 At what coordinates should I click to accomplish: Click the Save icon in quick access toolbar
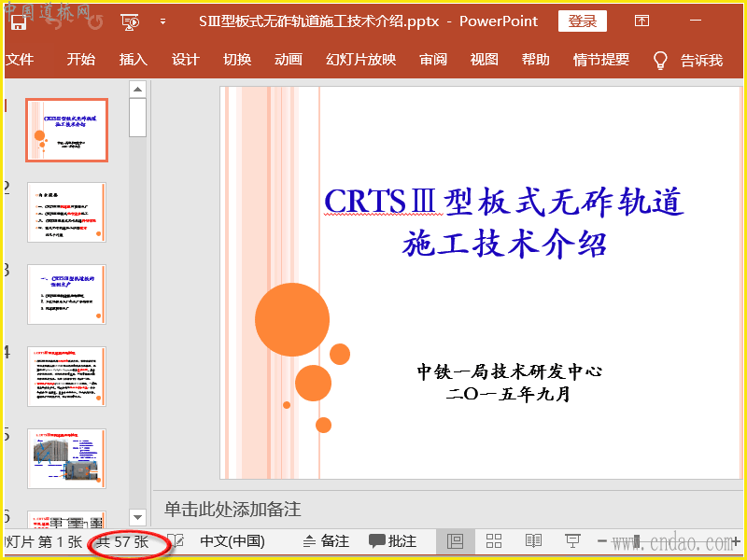pos(19,21)
